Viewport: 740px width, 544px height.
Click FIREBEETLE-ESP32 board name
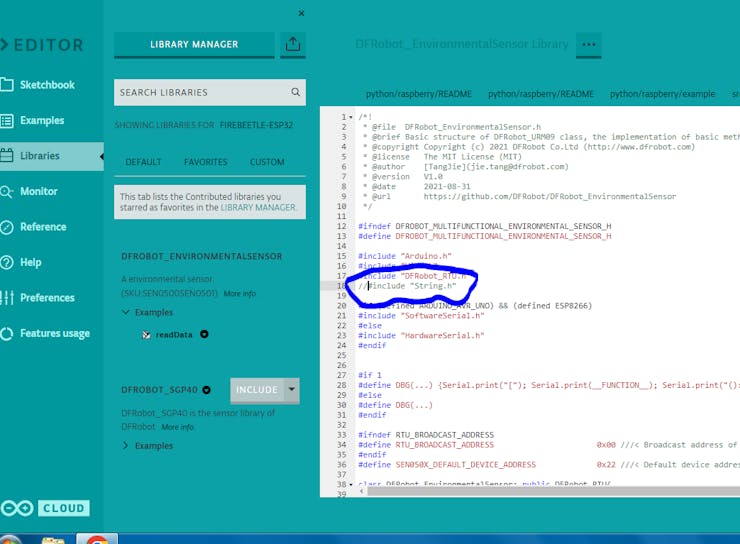tap(256, 125)
